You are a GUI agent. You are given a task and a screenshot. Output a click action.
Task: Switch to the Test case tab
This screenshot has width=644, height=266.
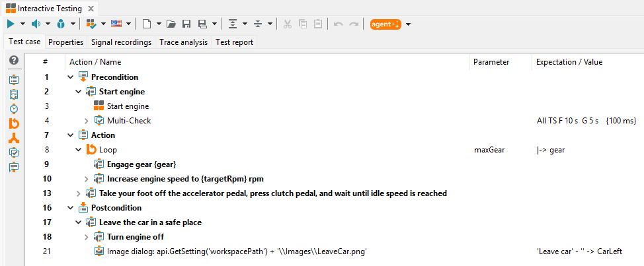click(x=24, y=42)
